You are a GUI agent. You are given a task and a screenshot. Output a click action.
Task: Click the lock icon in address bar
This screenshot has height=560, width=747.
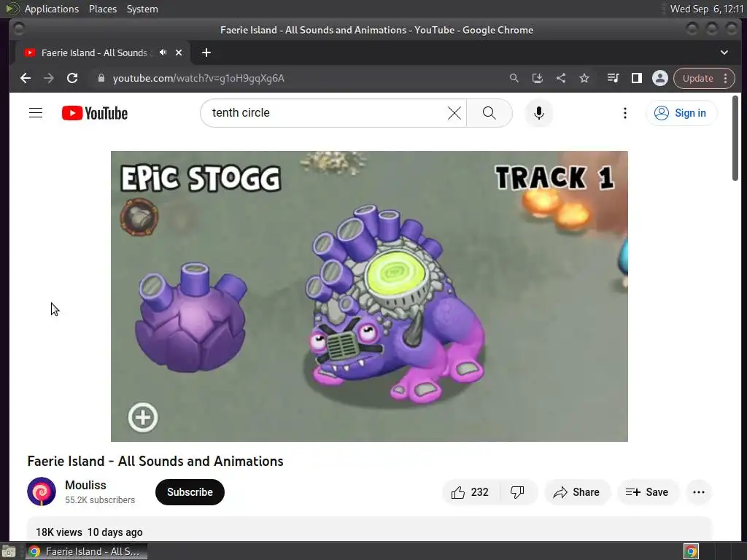(x=101, y=78)
